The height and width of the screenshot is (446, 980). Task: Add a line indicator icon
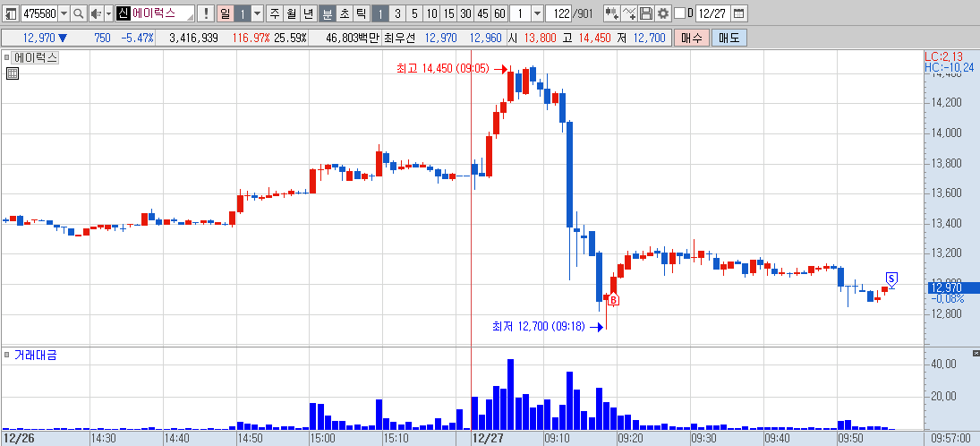pos(629,13)
